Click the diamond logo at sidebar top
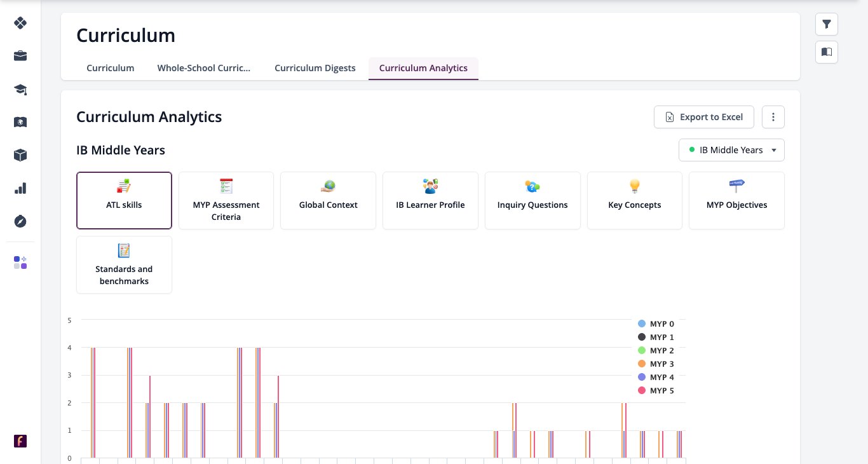868x464 pixels. click(x=20, y=23)
